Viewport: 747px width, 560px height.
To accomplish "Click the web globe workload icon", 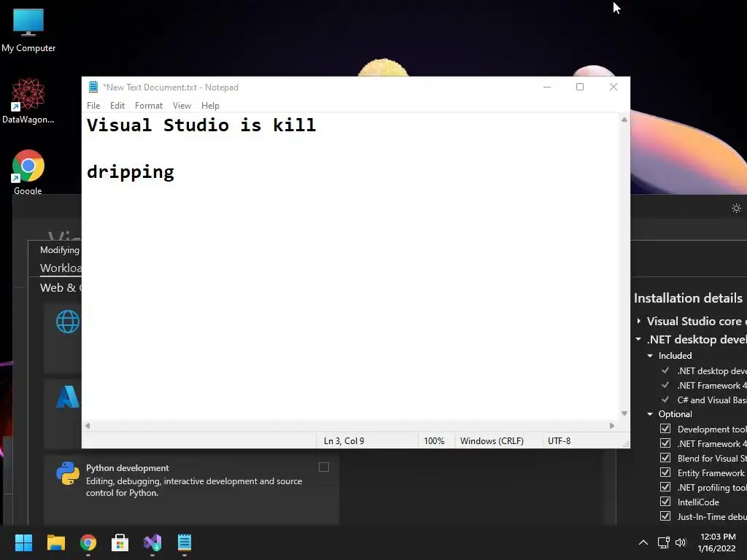I will [68, 322].
